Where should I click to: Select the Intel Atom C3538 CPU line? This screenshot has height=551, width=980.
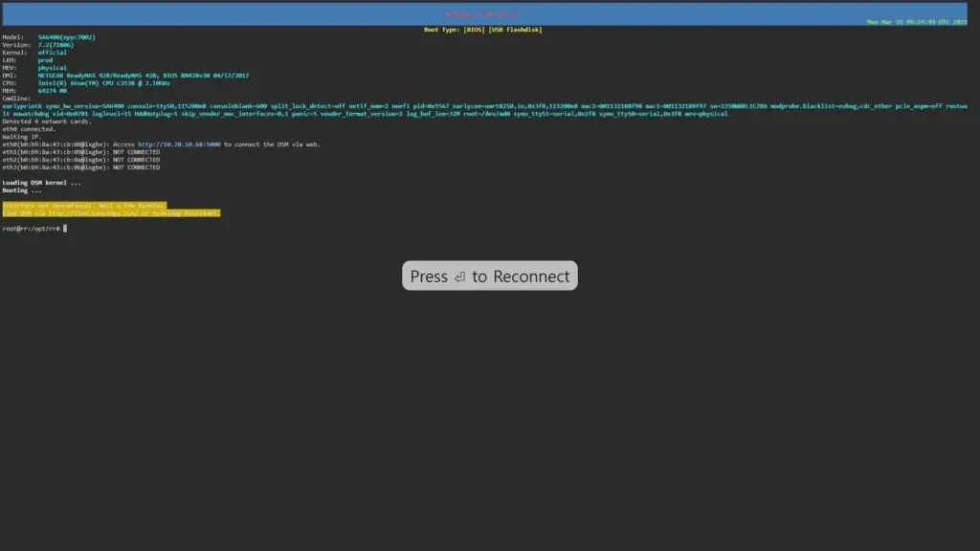pyautogui.click(x=86, y=82)
